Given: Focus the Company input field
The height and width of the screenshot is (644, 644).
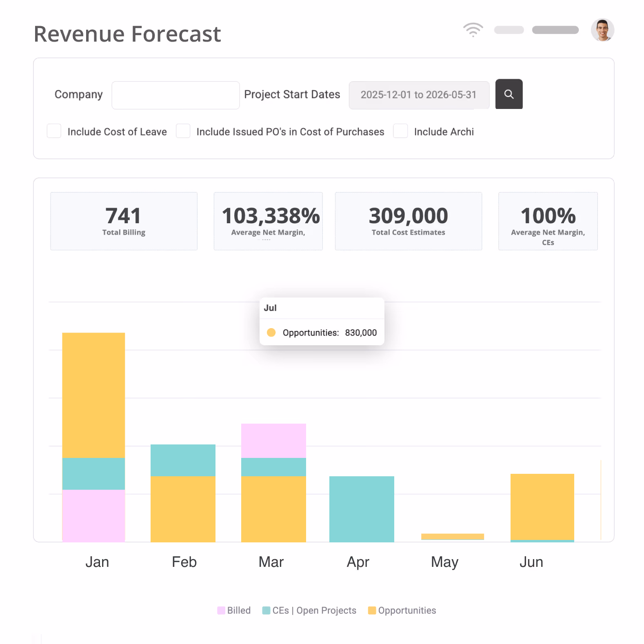Looking at the screenshot, I should click(x=175, y=95).
